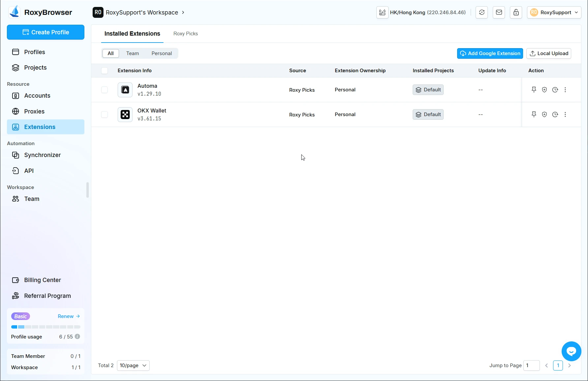This screenshot has width=588, height=381.
Task: Check the Automa extension checkbox
Action: 104,90
